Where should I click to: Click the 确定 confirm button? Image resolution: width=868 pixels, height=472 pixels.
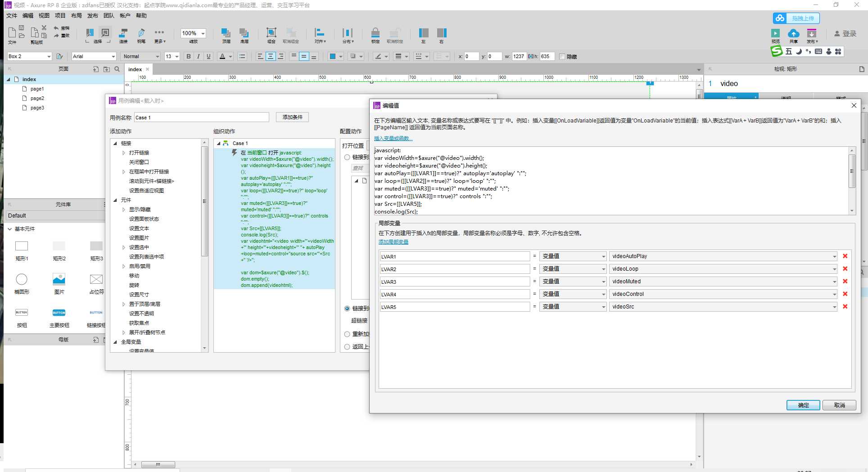pyautogui.click(x=803, y=405)
